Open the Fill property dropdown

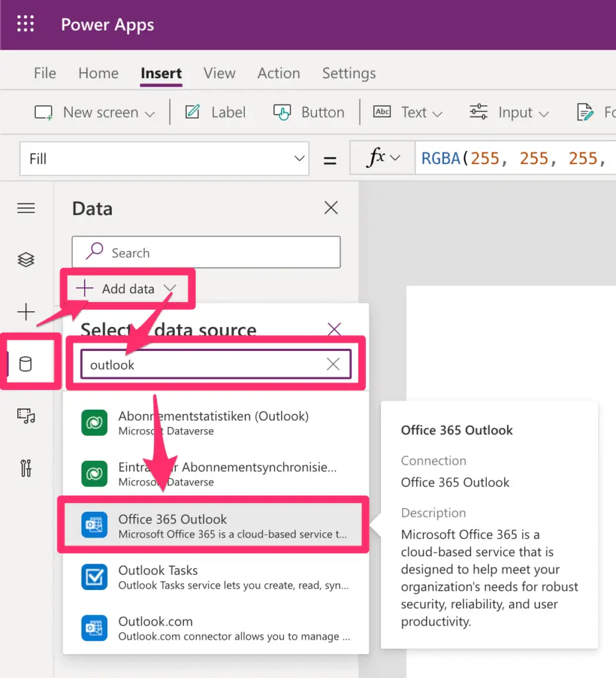pos(299,158)
